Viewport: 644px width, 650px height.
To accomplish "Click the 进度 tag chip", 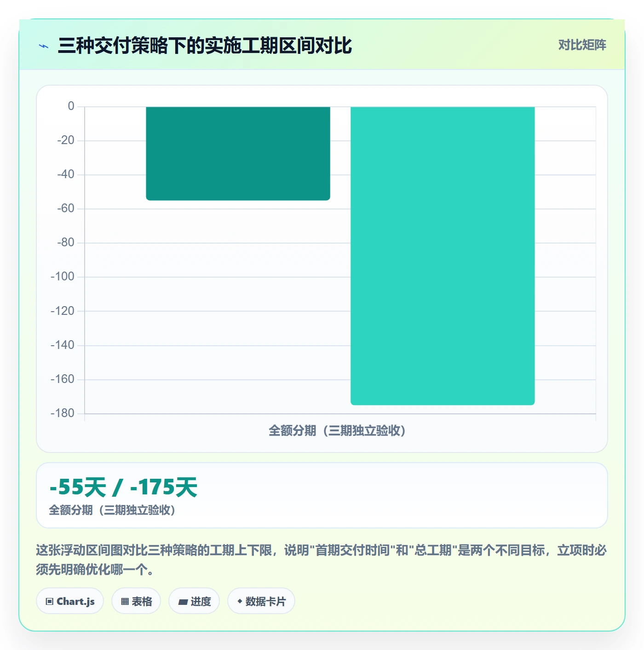I will [194, 601].
